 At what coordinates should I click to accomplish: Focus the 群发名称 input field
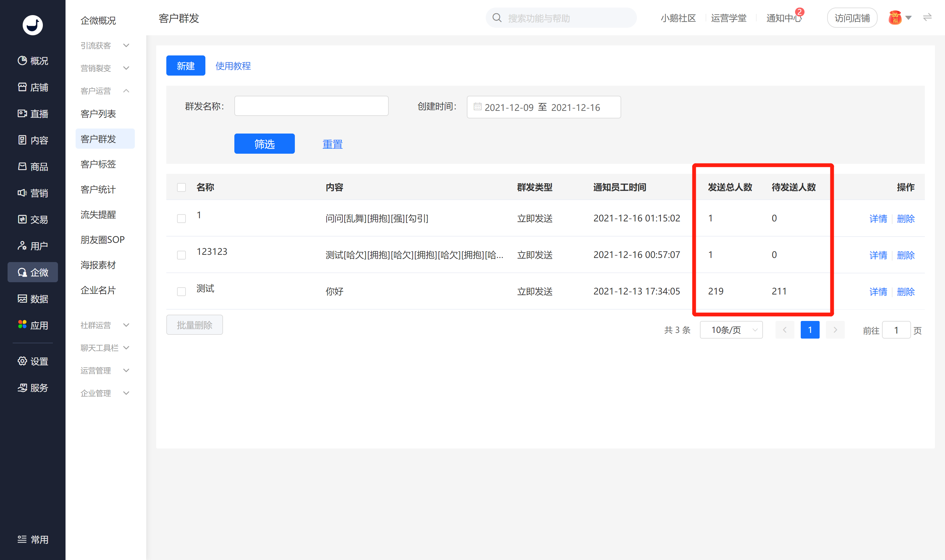[311, 106]
